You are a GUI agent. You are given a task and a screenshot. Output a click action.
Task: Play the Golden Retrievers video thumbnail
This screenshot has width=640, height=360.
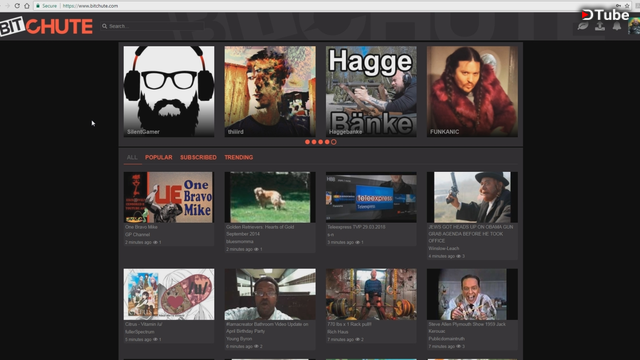pos(270,197)
